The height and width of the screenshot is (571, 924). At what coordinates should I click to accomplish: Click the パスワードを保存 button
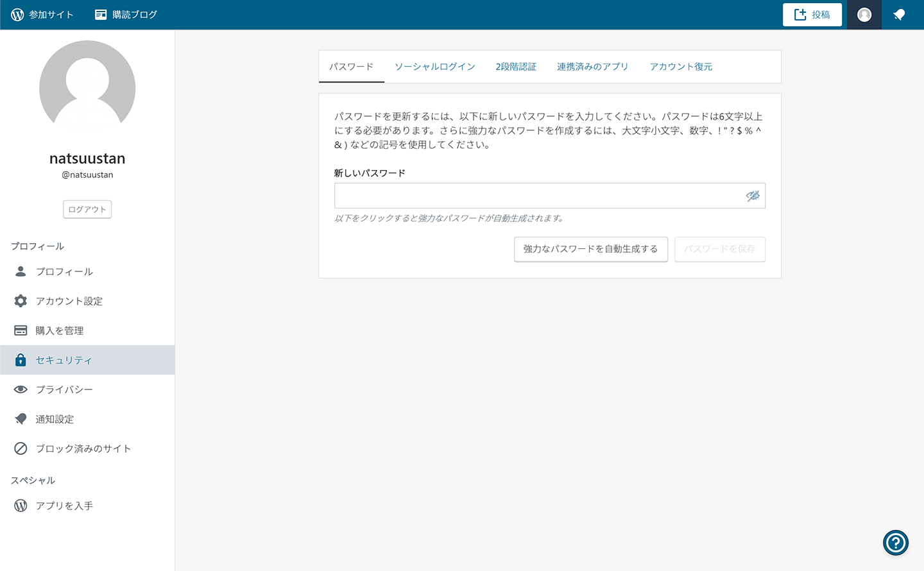point(720,249)
